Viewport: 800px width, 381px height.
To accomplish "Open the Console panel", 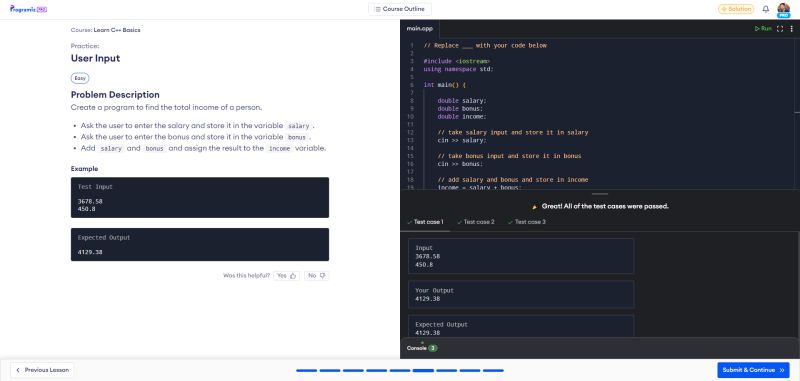I will [x=422, y=348].
